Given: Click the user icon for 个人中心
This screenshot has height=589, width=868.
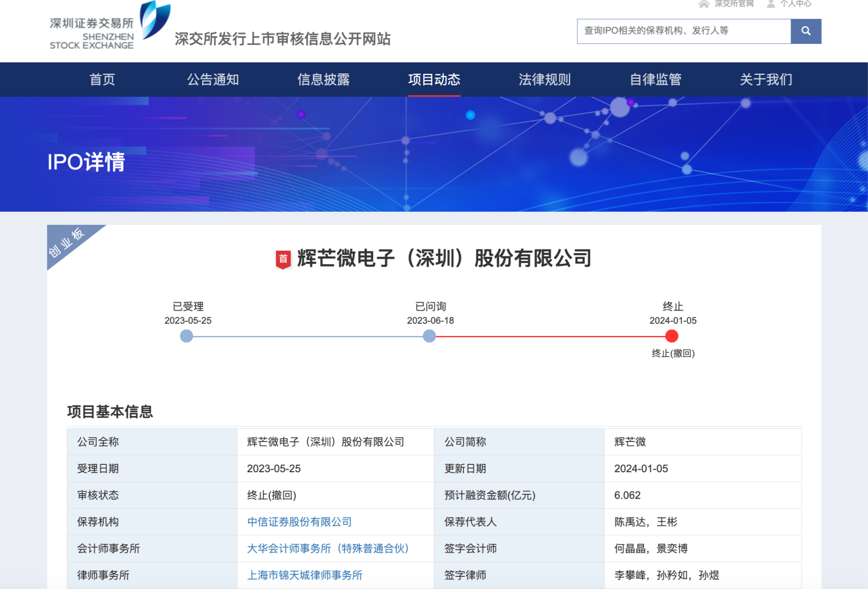Looking at the screenshot, I should click(x=771, y=4).
